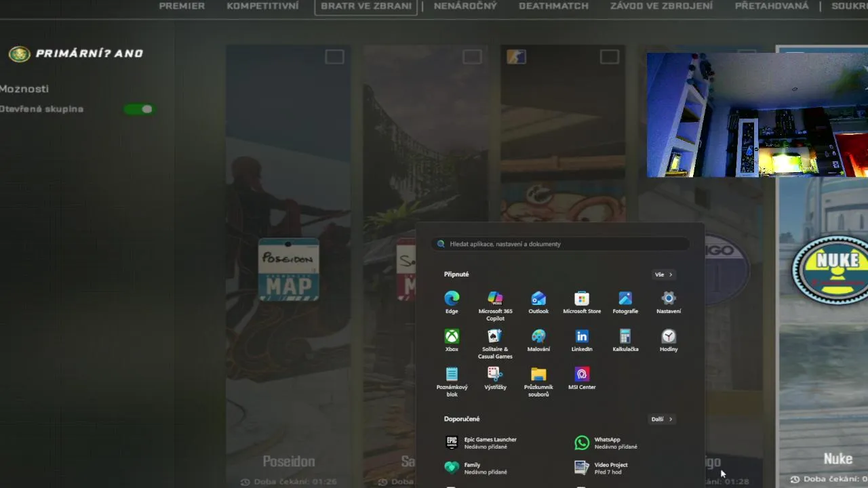Expand all pinned apps with Vše

tap(664, 274)
